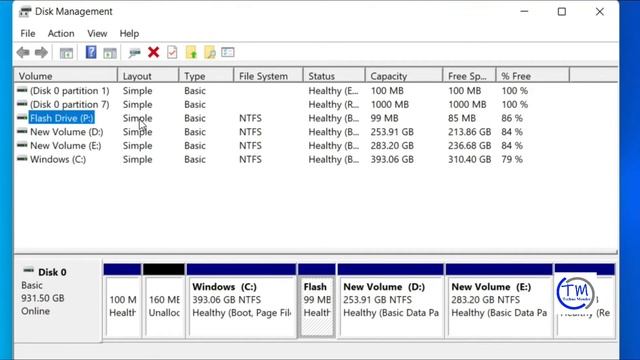Click the 79 % free value
640x360 pixels.
pos(512,159)
